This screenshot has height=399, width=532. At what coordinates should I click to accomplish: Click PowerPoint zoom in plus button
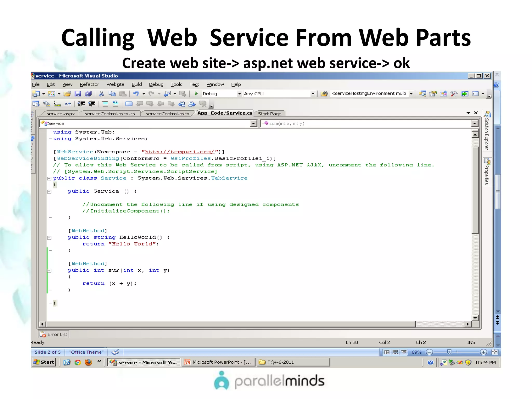point(483,352)
